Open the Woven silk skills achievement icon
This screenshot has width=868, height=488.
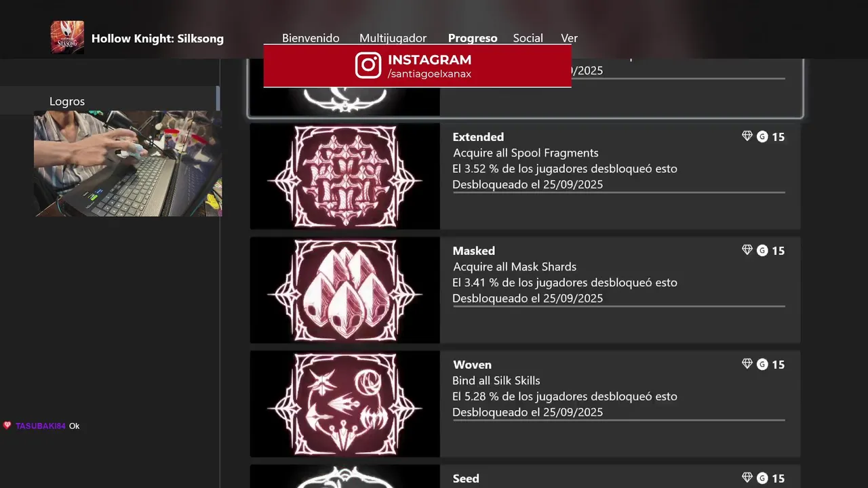point(344,404)
